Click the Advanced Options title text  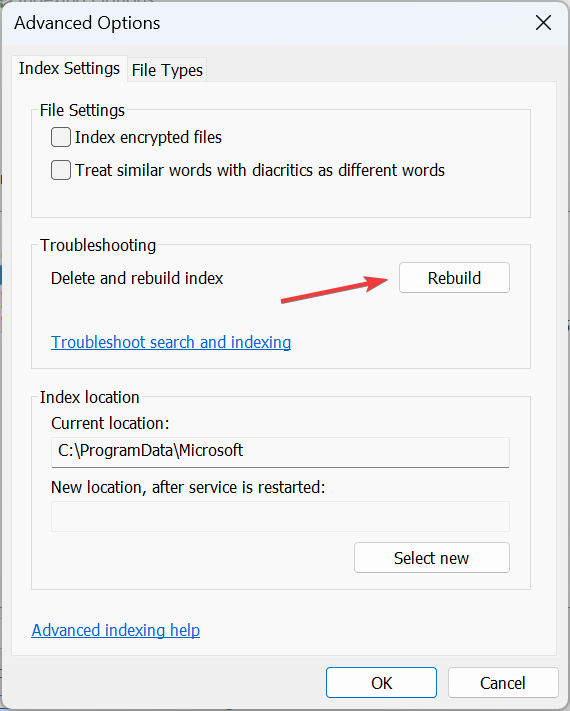(x=87, y=23)
